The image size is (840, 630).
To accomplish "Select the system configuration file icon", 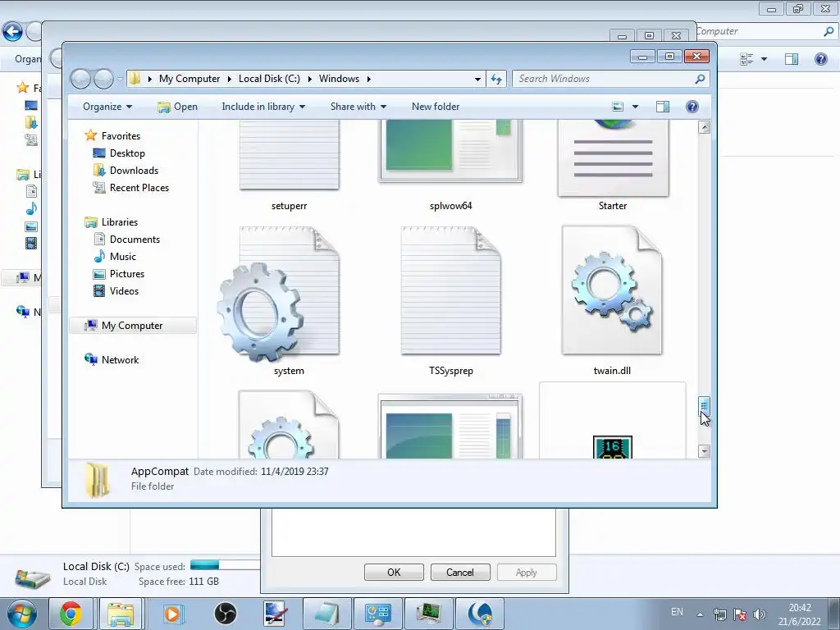I will point(278,294).
